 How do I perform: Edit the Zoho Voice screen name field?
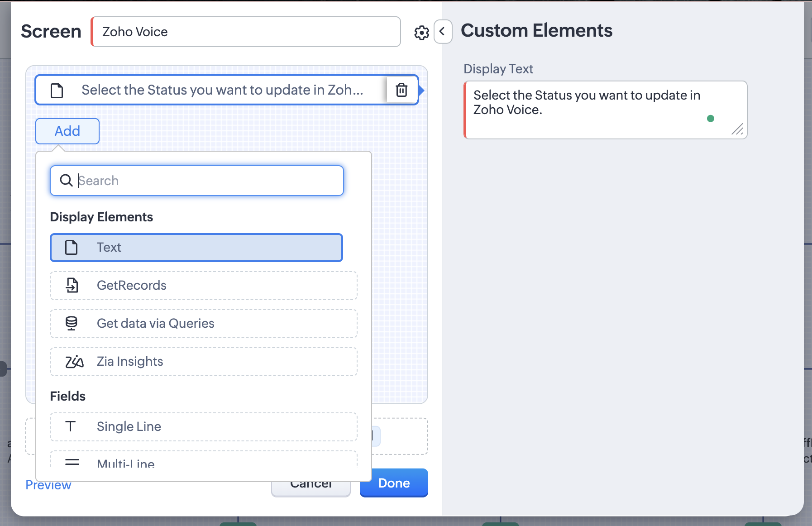247,32
